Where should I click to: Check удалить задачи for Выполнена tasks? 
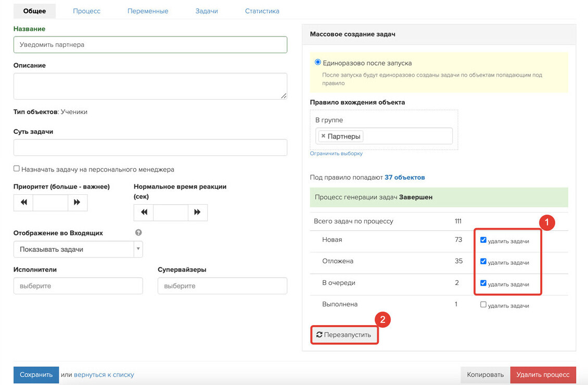coord(483,305)
